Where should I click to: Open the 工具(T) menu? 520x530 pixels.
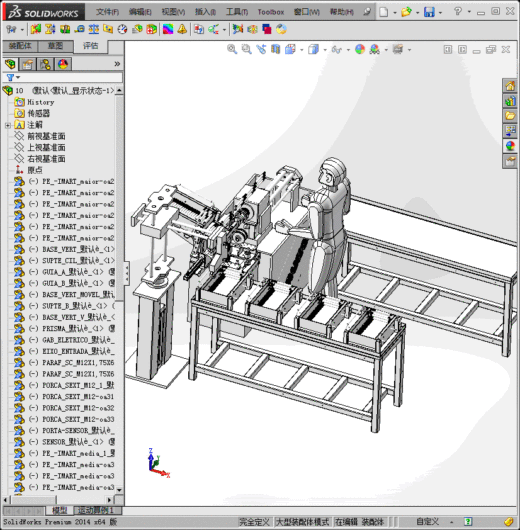click(x=237, y=12)
